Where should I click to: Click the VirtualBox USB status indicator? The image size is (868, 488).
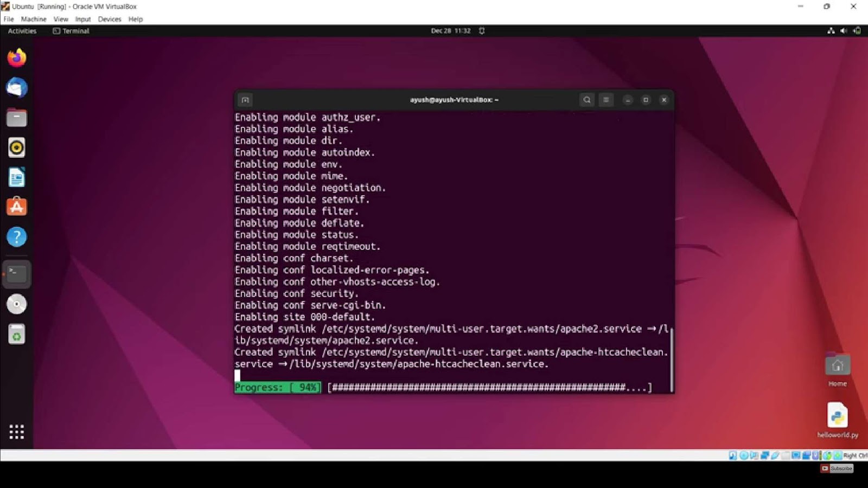(x=775, y=455)
